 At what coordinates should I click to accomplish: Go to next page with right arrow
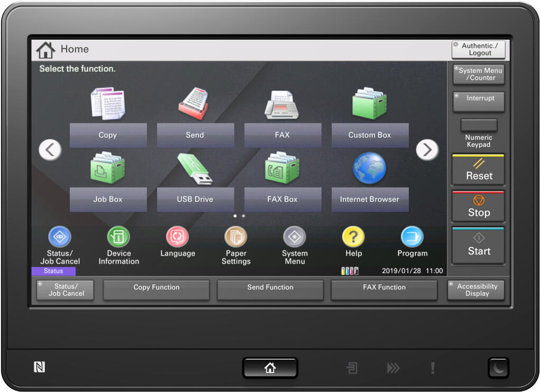point(427,150)
